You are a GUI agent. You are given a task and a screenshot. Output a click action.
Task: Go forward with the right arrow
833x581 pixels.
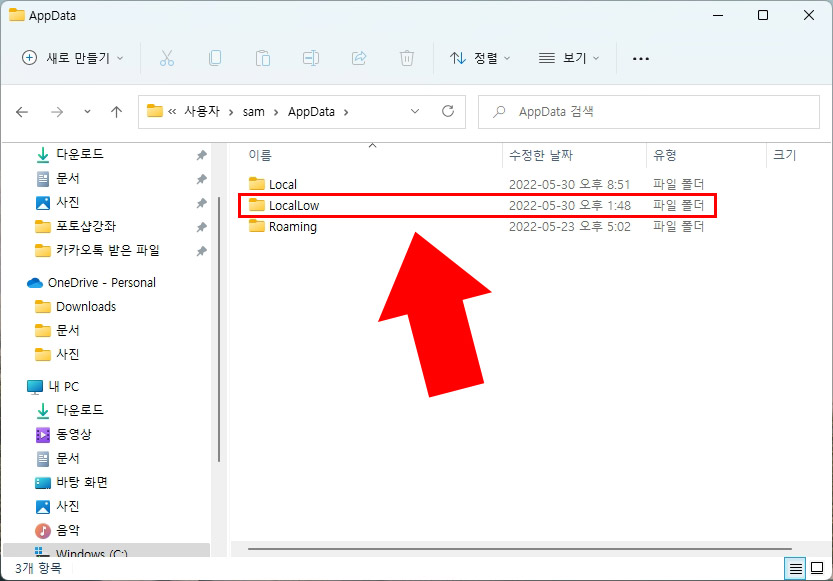pyautogui.click(x=57, y=112)
